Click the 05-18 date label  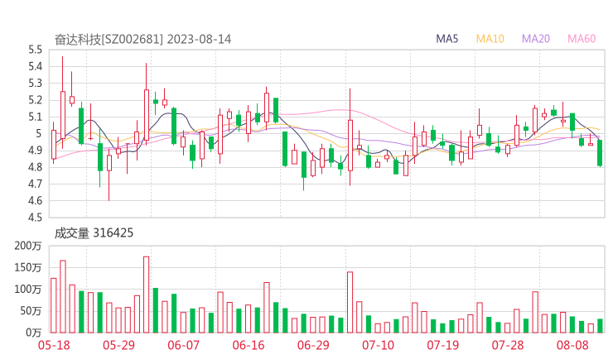click(54, 345)
